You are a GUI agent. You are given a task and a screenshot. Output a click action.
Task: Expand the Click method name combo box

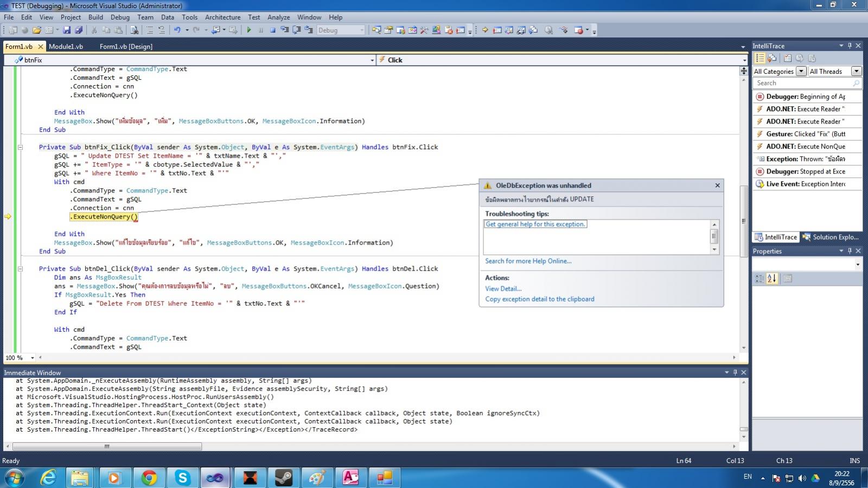coord(744,60)
